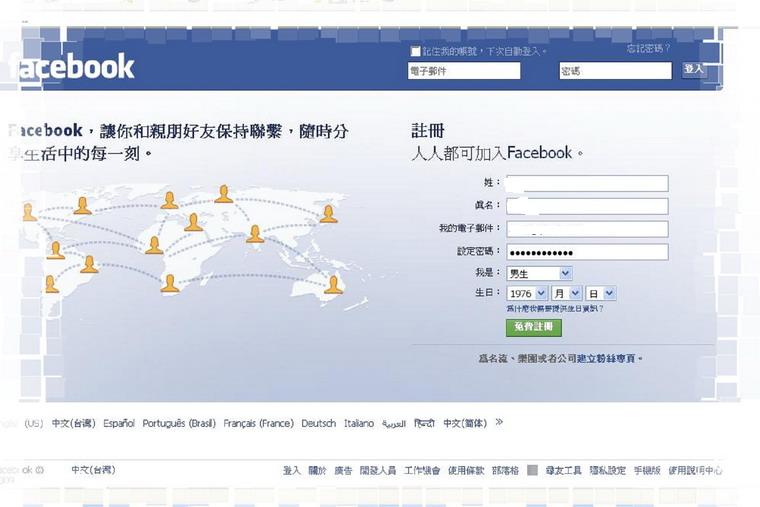Open the footer 工作機會 link

point(422,470)
